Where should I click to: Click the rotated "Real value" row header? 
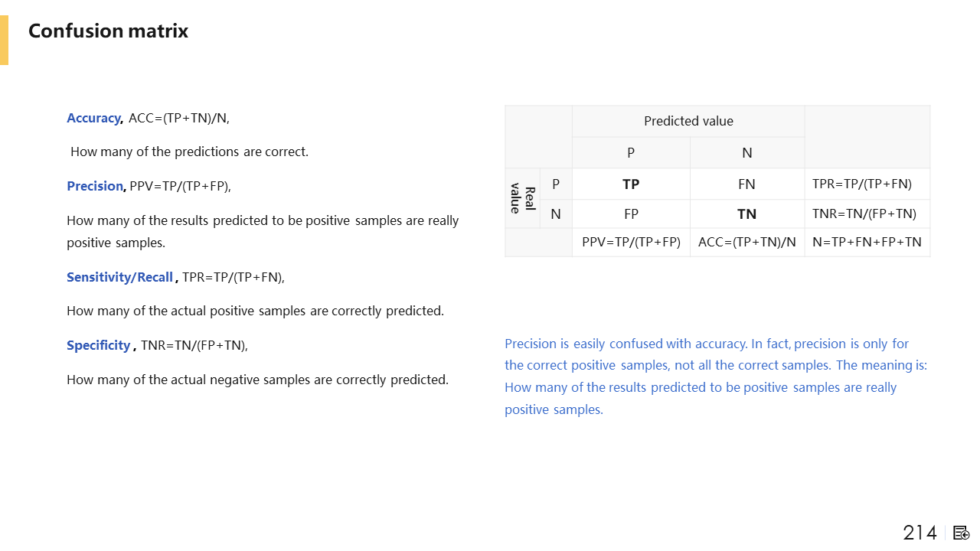point(523,198)
